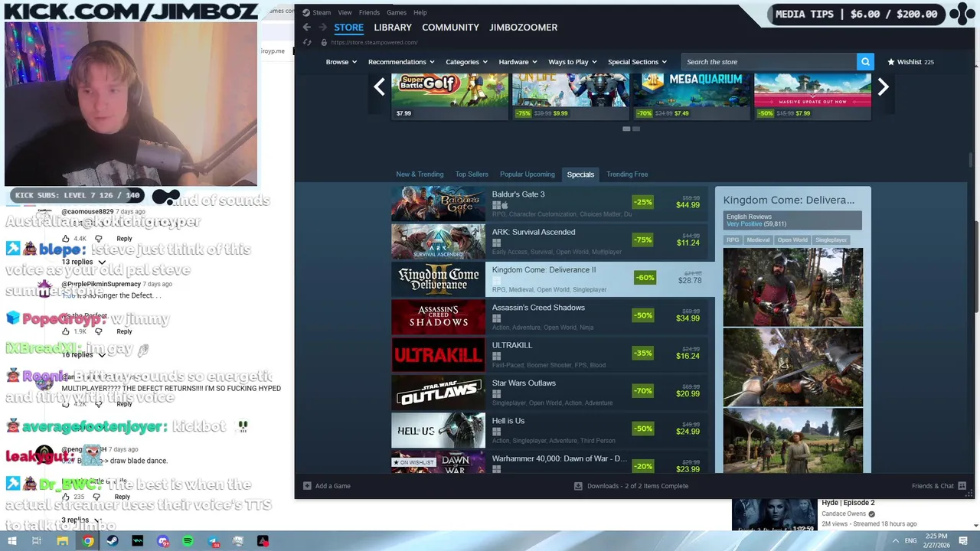Select the Trending Free tab
Image resolution: width=980 pixels, height=551 pixels.
(x=627, y=174)
